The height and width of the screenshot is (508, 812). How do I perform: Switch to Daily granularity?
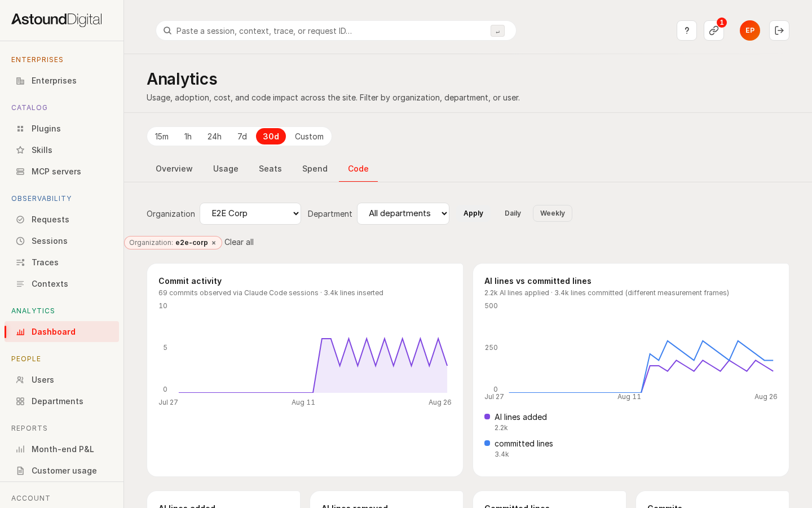pos(513,213)
